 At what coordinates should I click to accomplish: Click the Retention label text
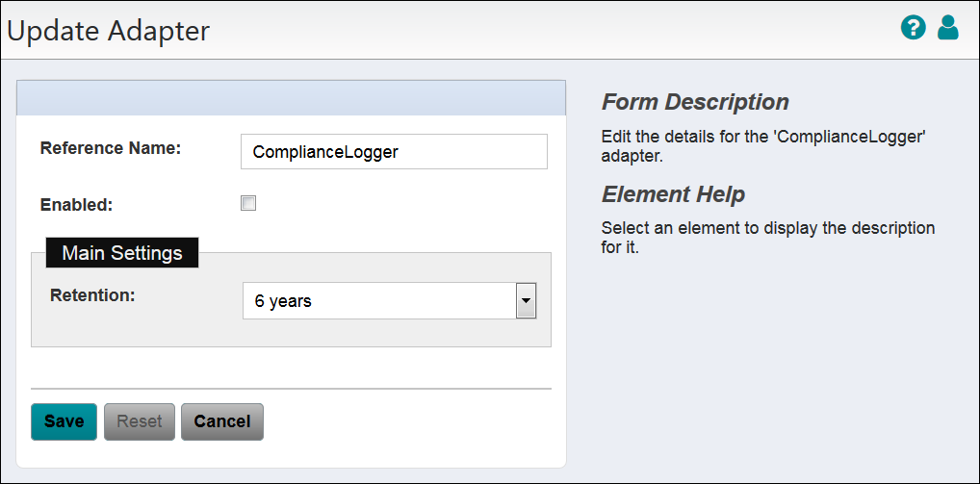click(x=92, y=294)
